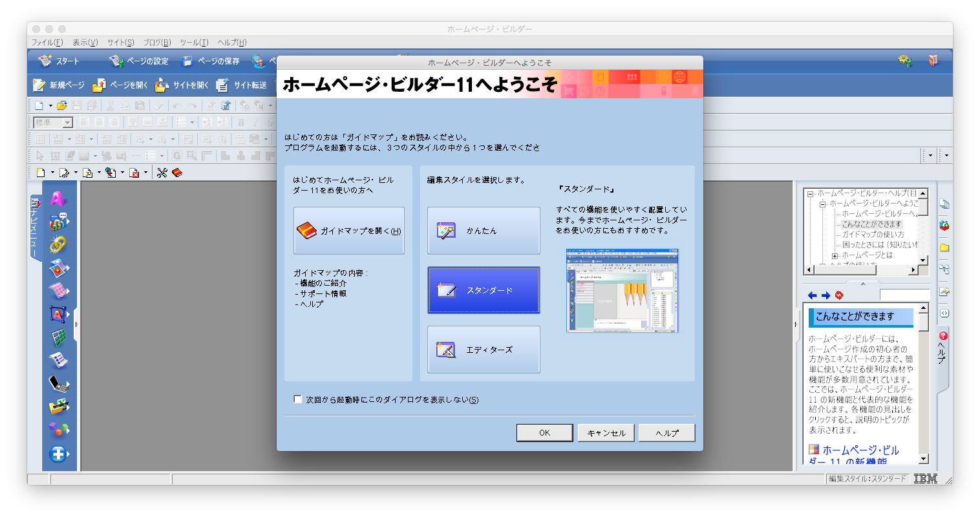This screenshot has width=980, height=517.
Task: Open the 表示(V) menu
Action: (85, 43)
